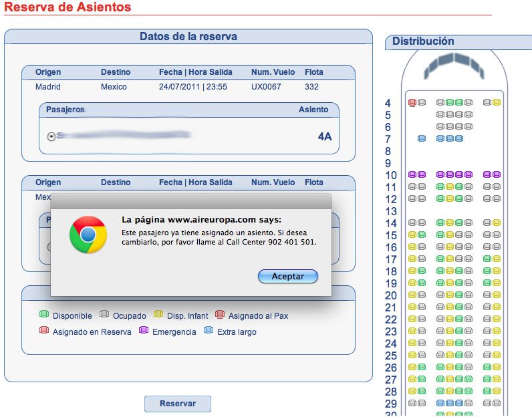Click the yellow Disp. Infant legend icon

[158, 314]
